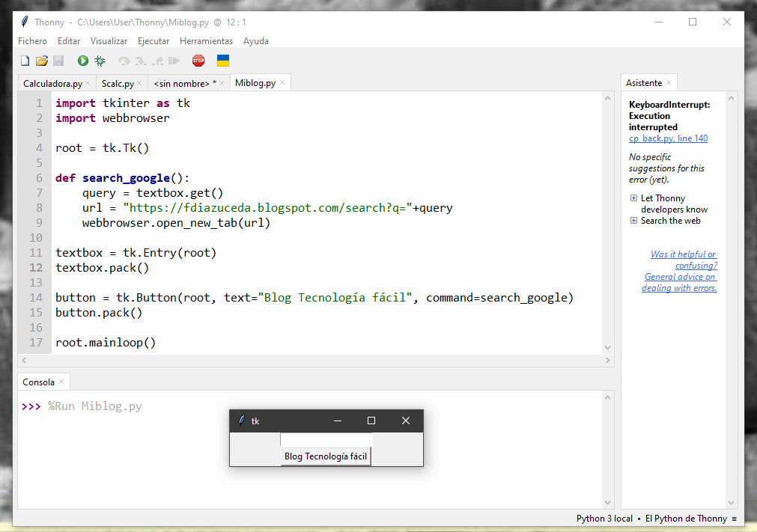
Task: Open the Herramientas menu
Action: pyautogui.click(x=206, y=41)
